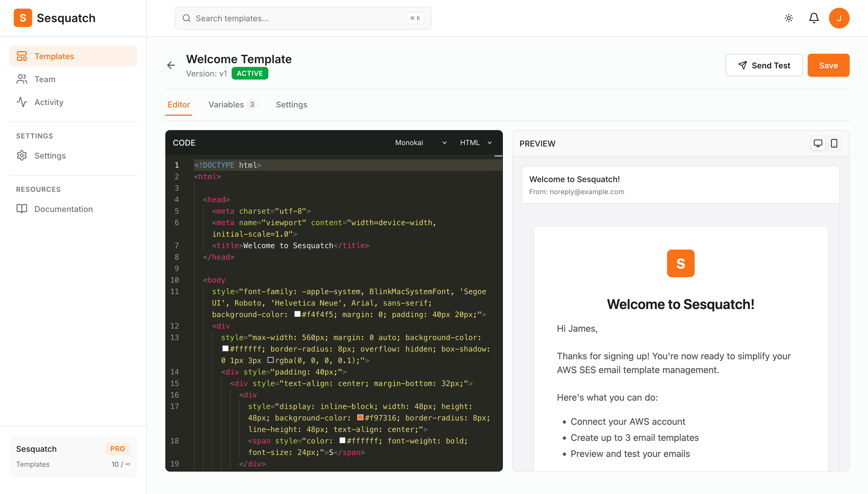This screenshot has height=494, width=868.
Task: Switch to the Variables tab
Action: pos(226,105)
